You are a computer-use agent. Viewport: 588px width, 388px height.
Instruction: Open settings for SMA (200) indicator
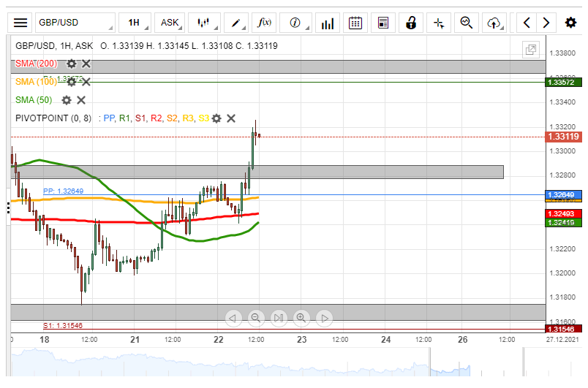72,64
